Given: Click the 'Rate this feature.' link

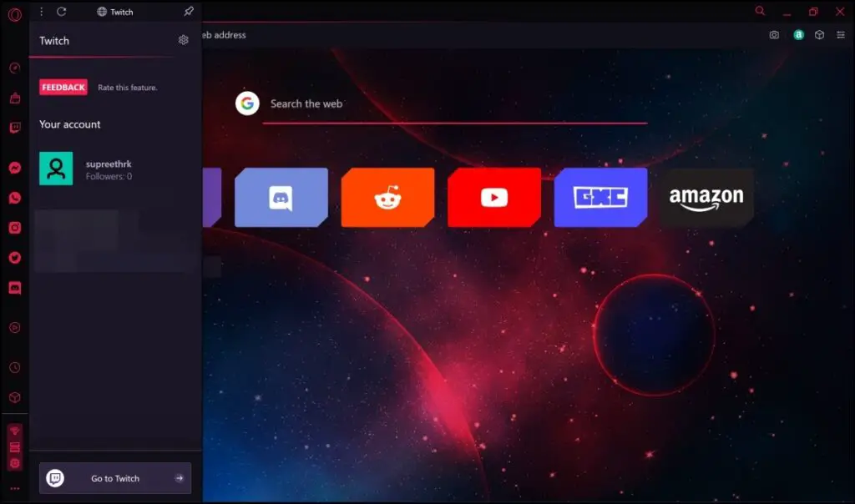Looking at the screenshot, I should 128,88.
